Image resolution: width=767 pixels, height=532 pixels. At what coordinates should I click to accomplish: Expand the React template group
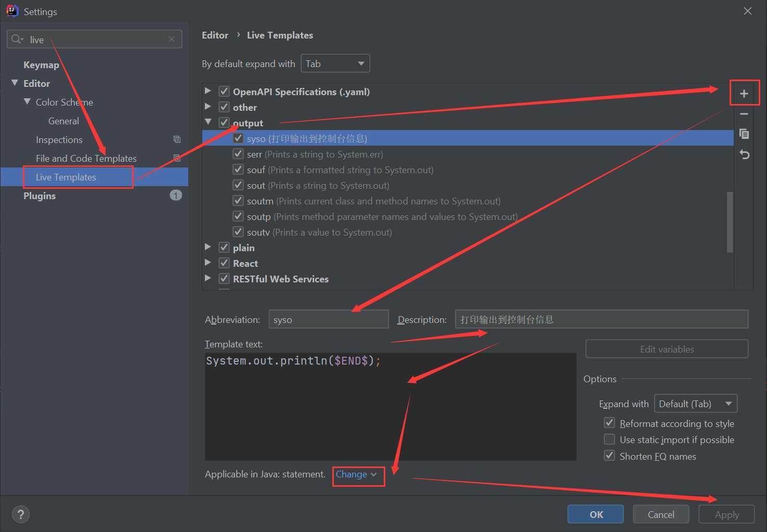208,263
